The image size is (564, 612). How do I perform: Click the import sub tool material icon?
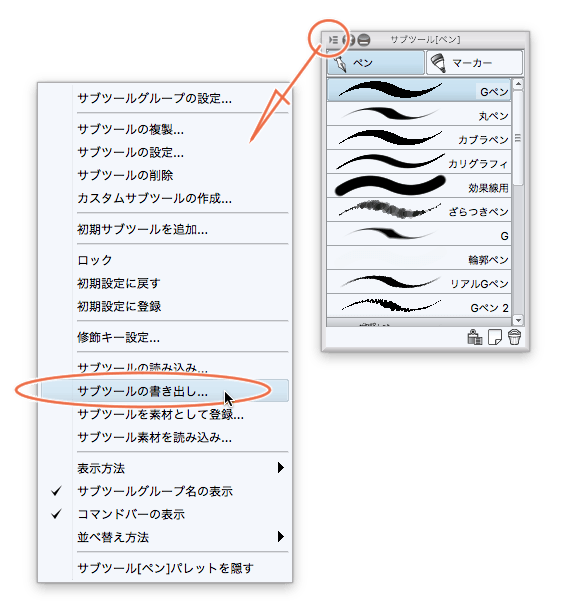(475, 337)
